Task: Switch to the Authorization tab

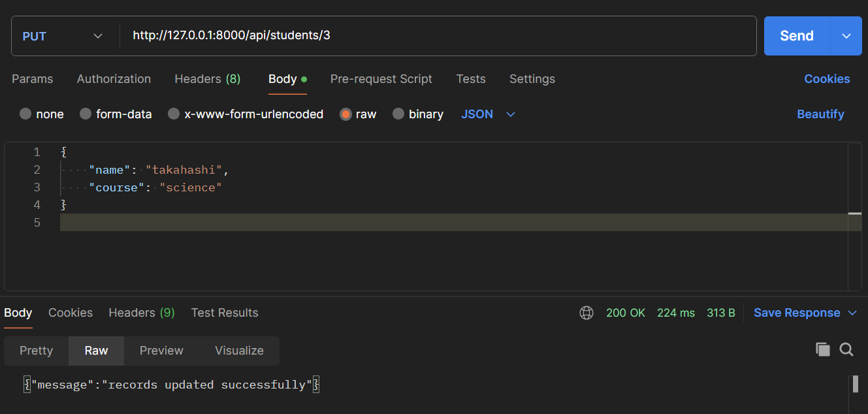Action: (114, 79)
